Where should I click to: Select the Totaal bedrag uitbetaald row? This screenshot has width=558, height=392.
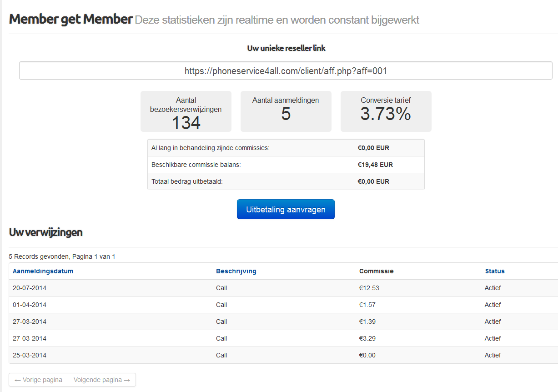point(286,181)
